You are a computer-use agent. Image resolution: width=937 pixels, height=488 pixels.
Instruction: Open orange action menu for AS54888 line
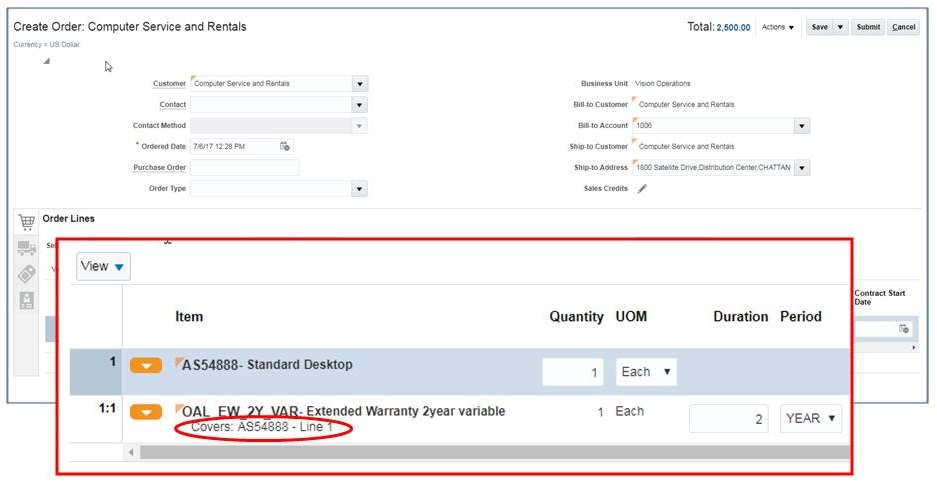[146, 366]
